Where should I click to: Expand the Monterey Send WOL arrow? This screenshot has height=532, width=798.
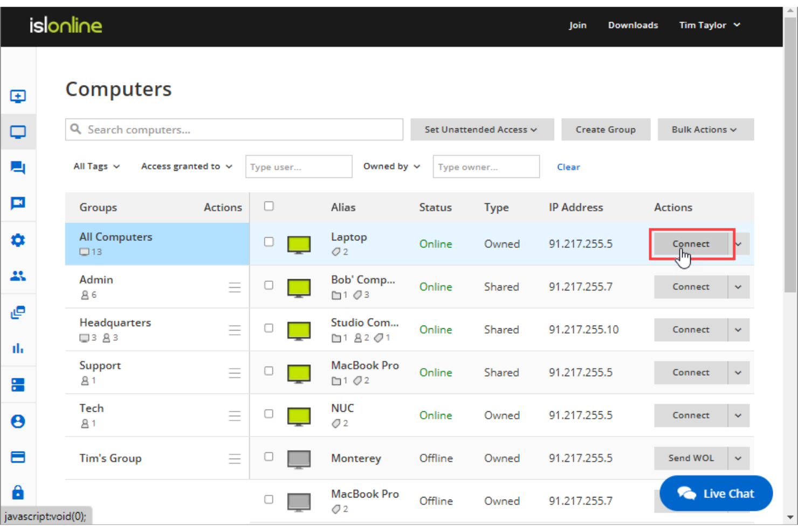(x=738, y=458)
